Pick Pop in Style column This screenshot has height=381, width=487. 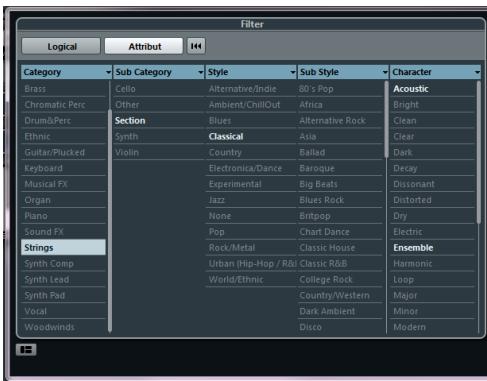(251, 232)
